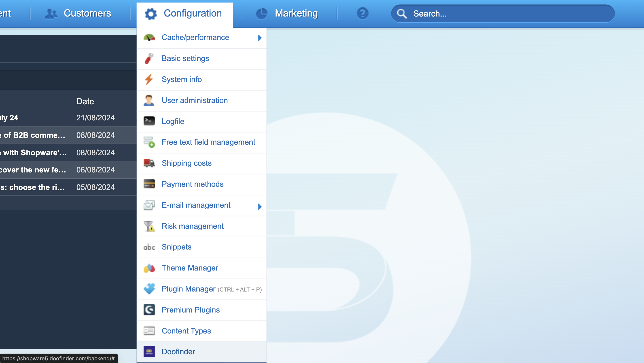Image resolution: width=644 pixels, height=363 pixels.
Task: Open Plugin Manager entry
Action: (x=201, y=289)
